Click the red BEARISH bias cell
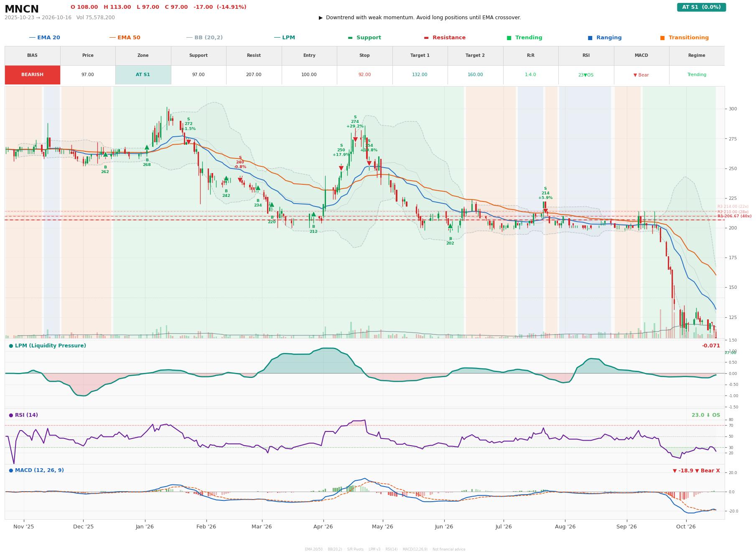 click(x=33, y=75)
